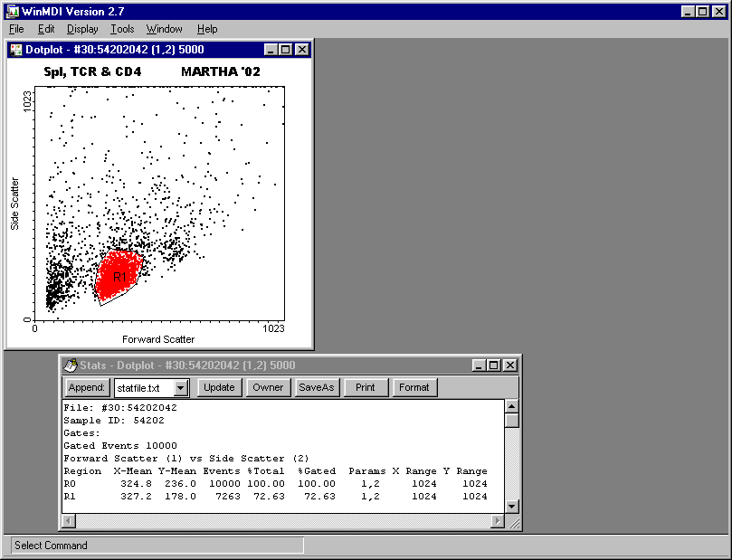Viewport: 732px width, 560px height.
Task: Click the SaveAs button
Action: coord(317,387)
